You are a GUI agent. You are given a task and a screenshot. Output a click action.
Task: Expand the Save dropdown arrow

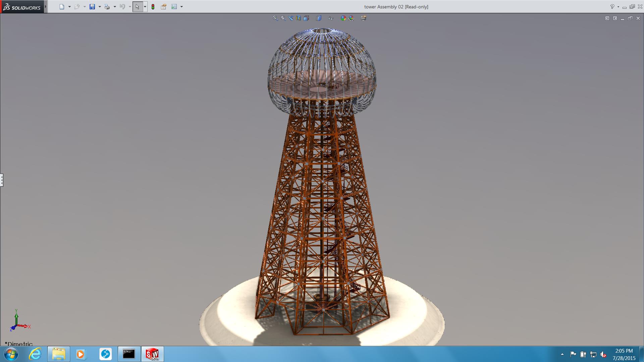pos(100,7)
